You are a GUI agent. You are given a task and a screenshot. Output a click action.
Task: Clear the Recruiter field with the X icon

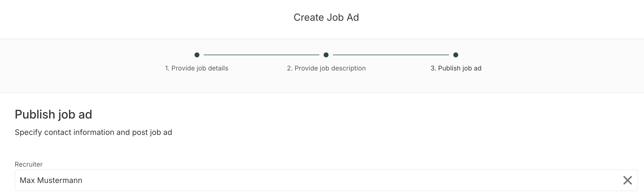(x=627, y=180)
